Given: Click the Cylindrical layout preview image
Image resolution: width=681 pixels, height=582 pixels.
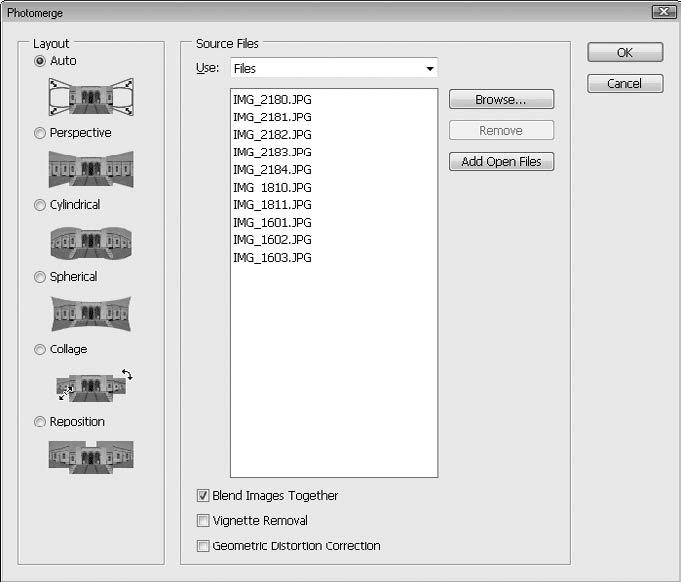Looking at the screenshot, I should pos(91,242).
